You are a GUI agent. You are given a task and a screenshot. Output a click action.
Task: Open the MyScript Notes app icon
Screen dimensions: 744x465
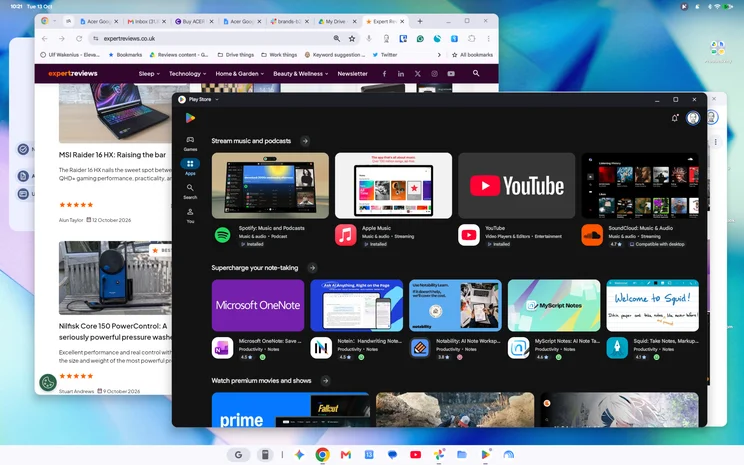519,348
